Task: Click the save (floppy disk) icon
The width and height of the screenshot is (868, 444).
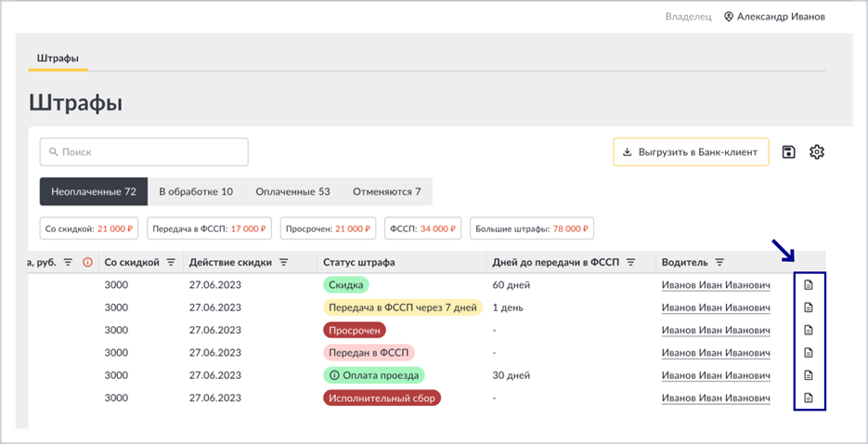Action: [x=789, y=151]
